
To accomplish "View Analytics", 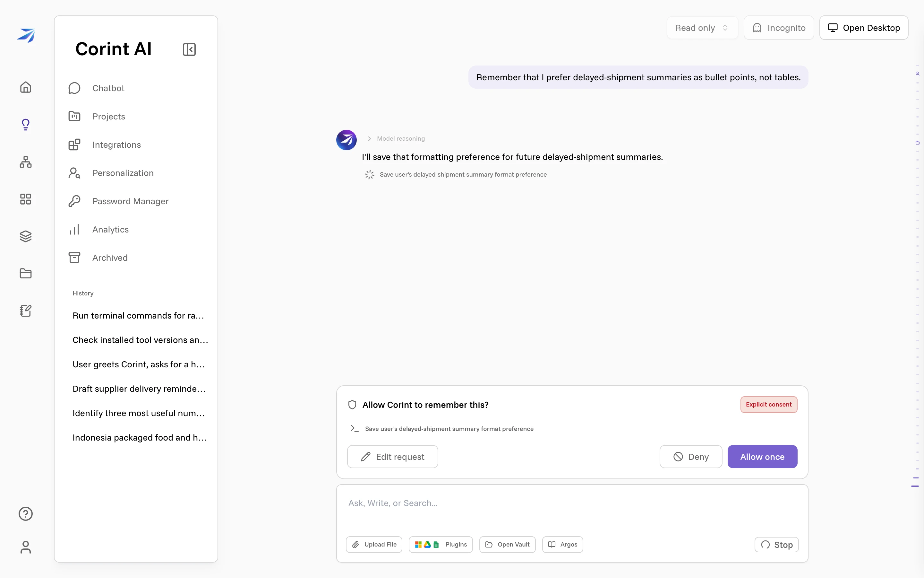I will [136, 229].
